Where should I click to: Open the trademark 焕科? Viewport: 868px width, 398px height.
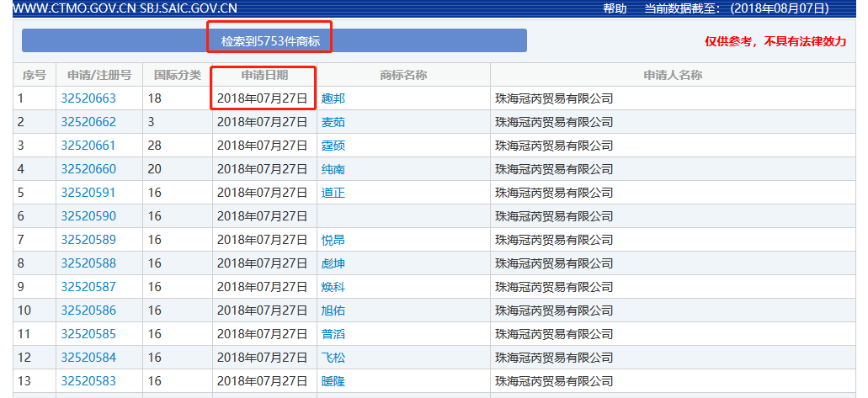point(333,287)
